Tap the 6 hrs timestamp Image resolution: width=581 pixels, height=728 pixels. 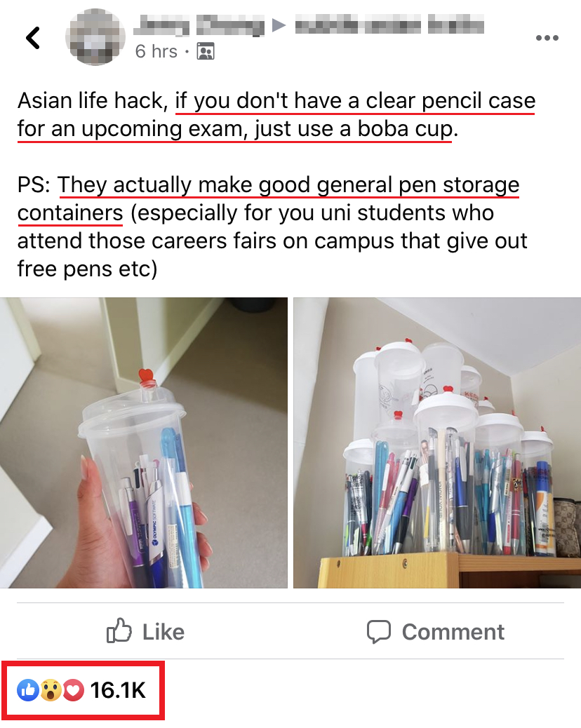(156, 51)
